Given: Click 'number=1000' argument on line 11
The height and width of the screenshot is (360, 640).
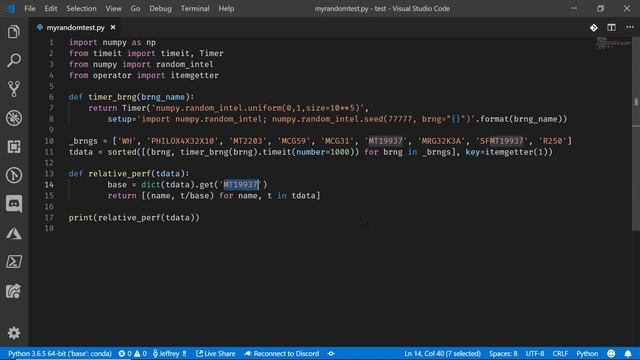Looking at the screenshot, I should pyautogui.click(x=323, y=152).
